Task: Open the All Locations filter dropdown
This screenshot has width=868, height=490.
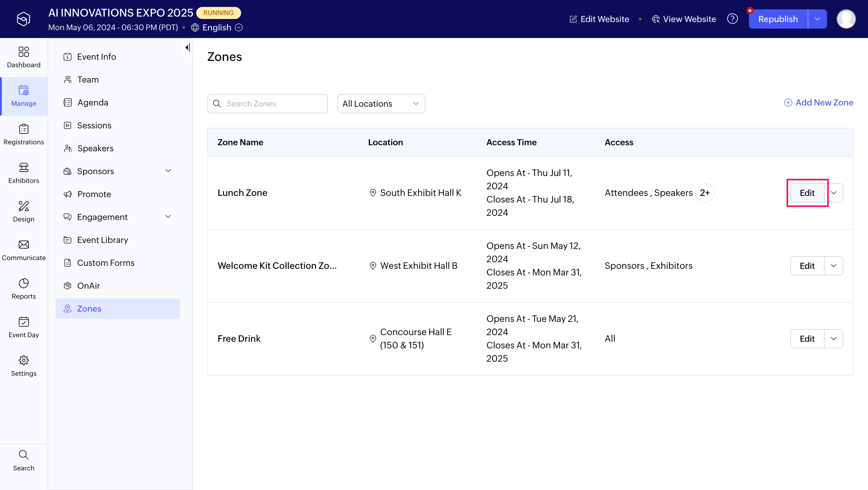Action: tap(381, 104)
